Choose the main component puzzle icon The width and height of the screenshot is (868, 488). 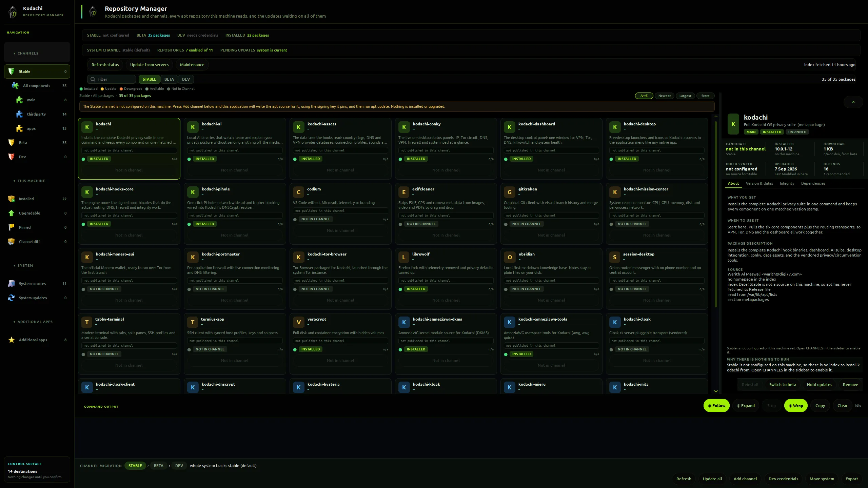pos(19,100)
